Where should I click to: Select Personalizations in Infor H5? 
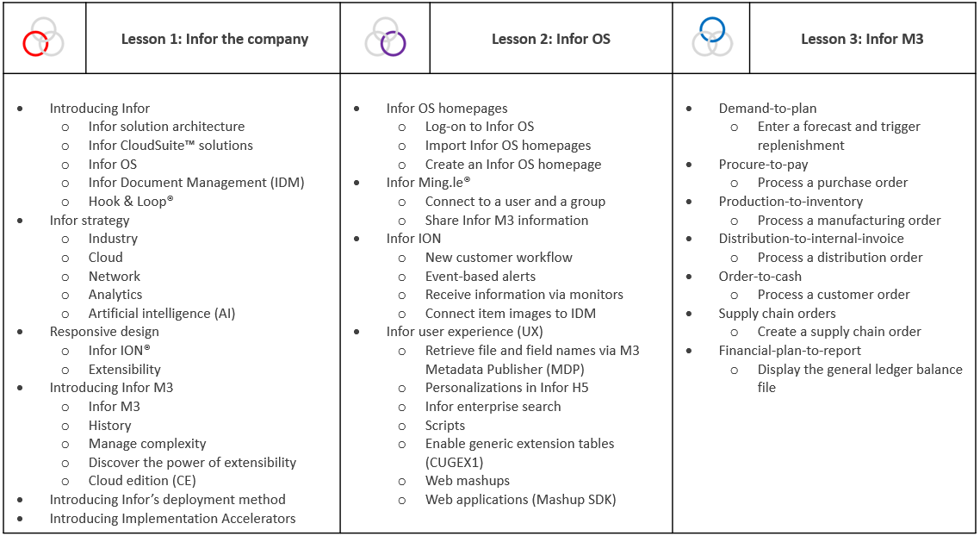[507, 388]
